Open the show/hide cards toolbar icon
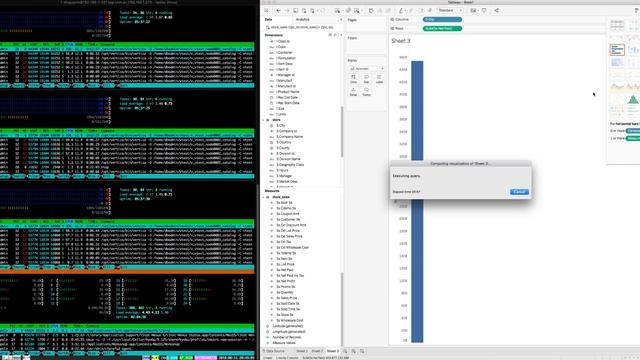 pyautogui.click(x=473, y=11)
